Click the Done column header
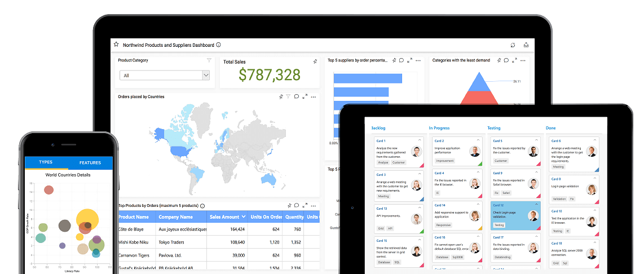 point(550,128)
